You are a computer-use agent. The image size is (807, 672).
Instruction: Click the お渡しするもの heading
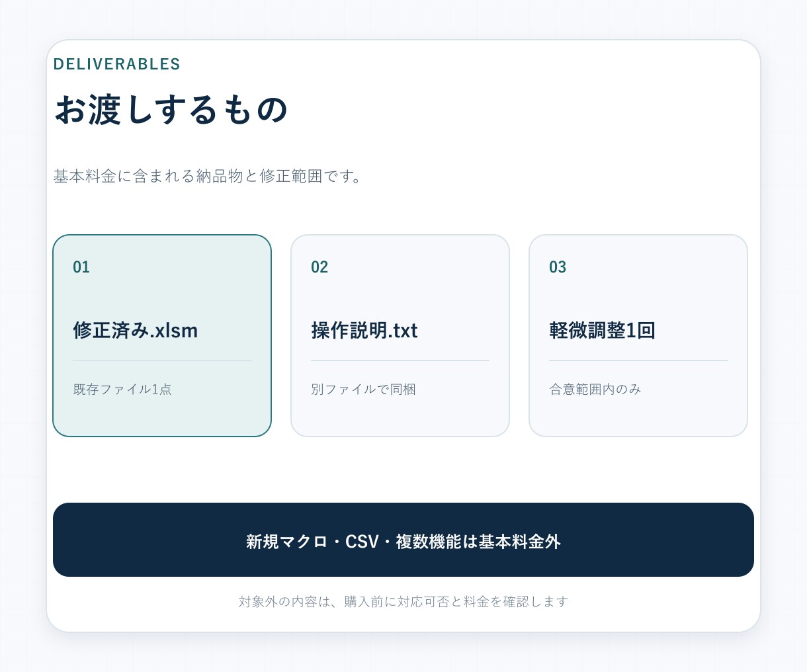[x=171, y=110]
